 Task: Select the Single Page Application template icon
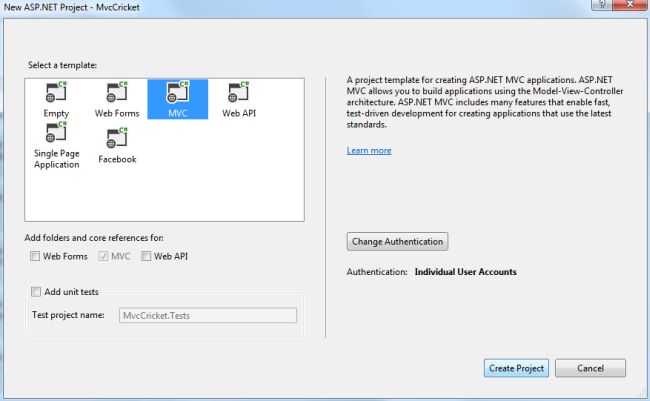(x=56, y=132)
